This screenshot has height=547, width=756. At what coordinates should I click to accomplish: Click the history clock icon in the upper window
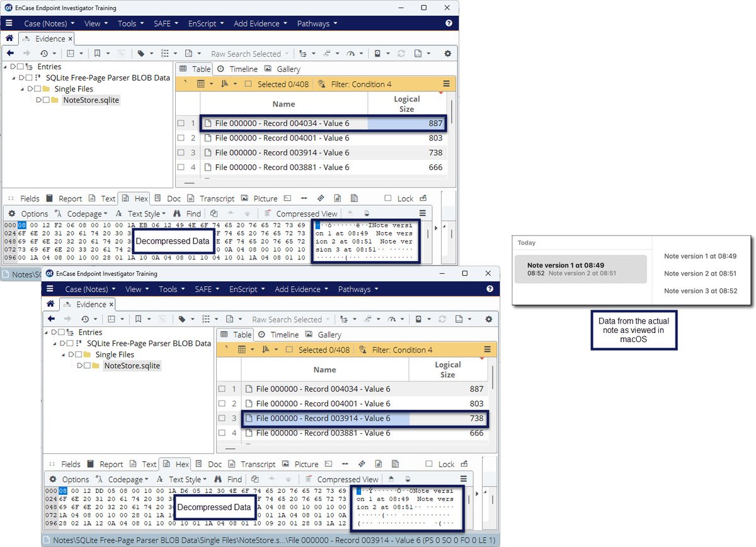click(x=44, y=54)
